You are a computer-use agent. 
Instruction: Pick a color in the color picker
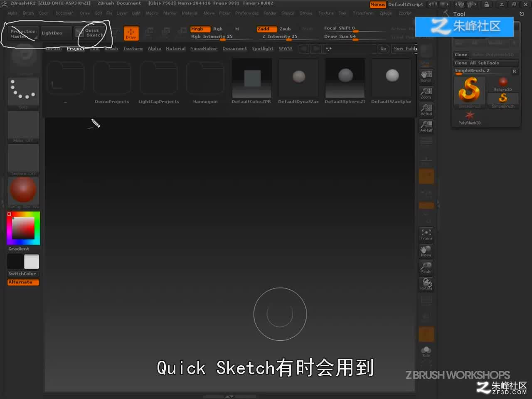click(x=23, y=228)
